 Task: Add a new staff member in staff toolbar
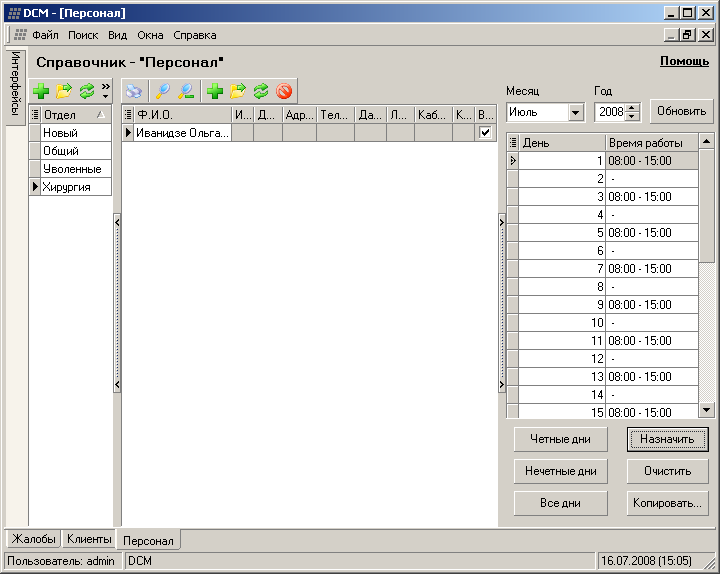pos(214,91)
